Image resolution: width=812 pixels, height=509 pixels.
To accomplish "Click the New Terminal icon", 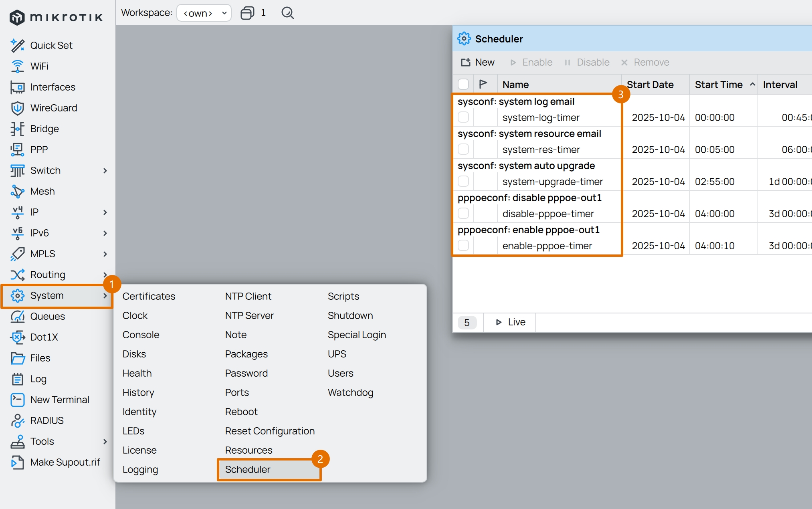I will 18,400.
